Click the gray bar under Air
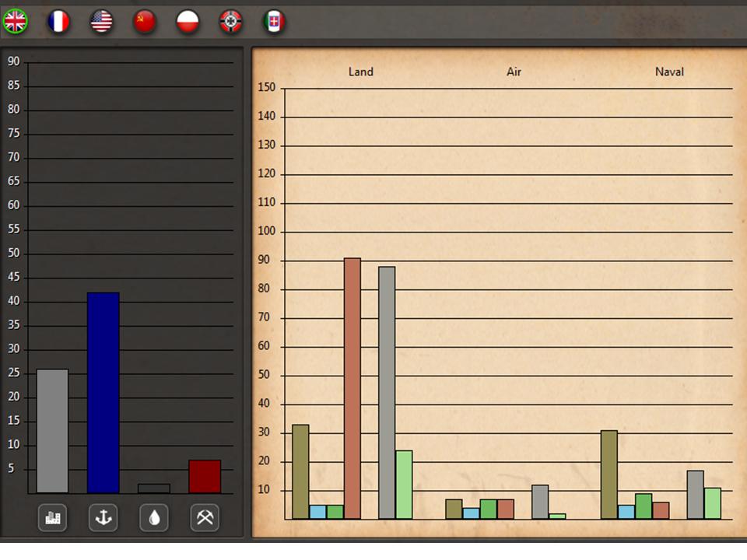The width and height of the screenshot is (747, 560). pyautogui.click(x=540, y=502)
